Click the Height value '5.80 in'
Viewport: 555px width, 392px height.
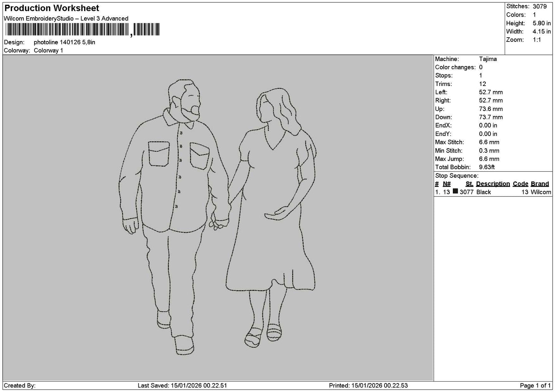pos(542,23)
